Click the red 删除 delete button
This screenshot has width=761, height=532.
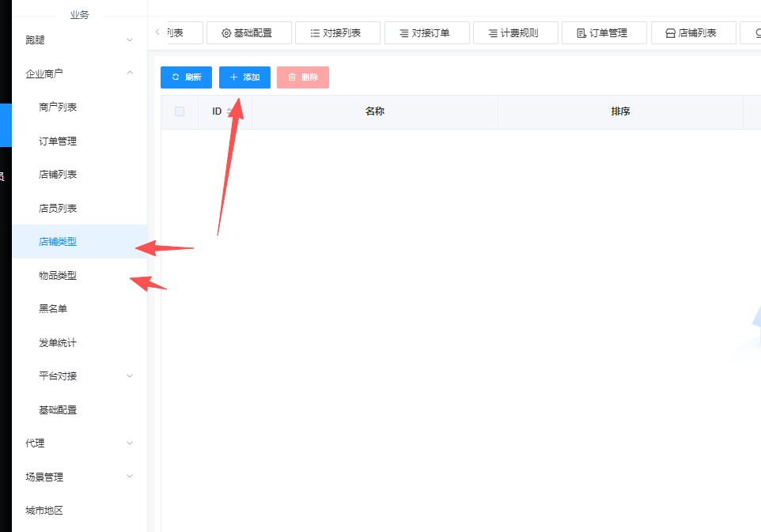coord(303,77)
